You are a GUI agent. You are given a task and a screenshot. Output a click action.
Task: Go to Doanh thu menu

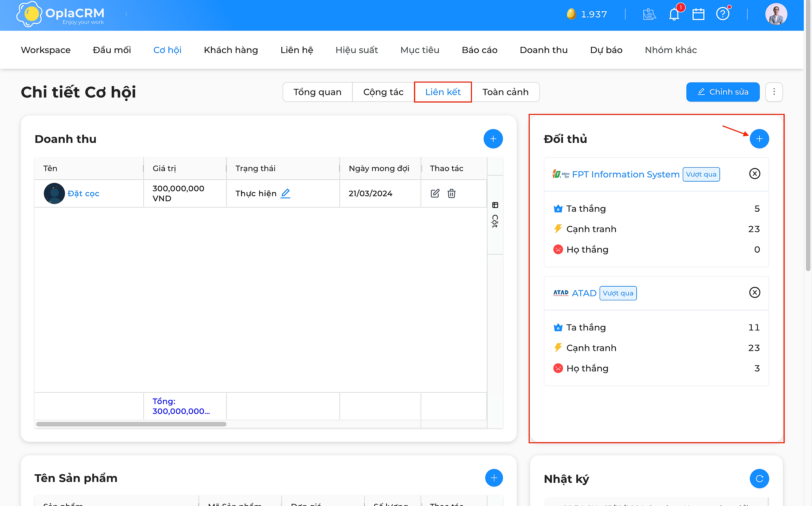click(x=544, y=50)
